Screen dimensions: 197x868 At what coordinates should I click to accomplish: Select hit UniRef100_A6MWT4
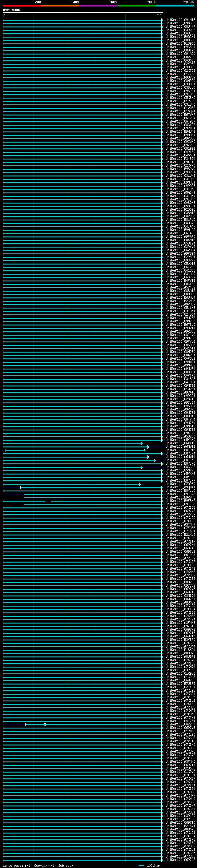pos(180,457)
